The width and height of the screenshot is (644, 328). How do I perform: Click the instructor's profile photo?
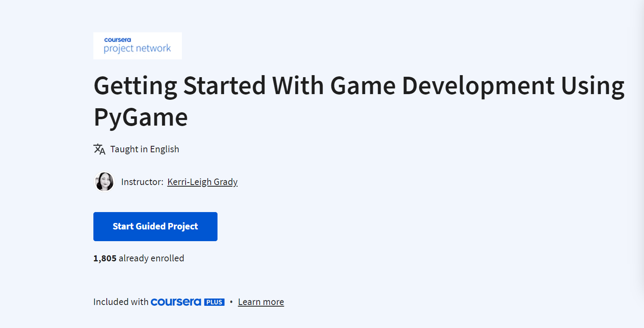coord(104,182)
